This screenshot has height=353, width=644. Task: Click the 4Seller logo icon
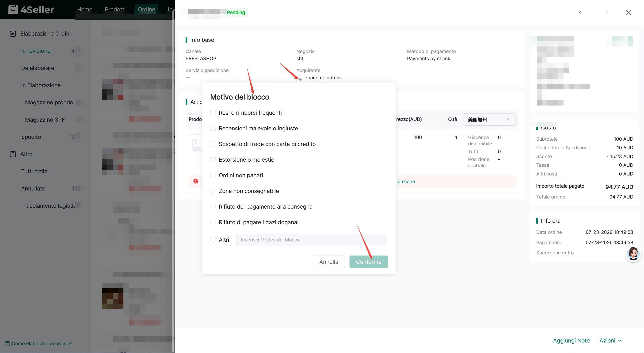click(x=13, y=9)
